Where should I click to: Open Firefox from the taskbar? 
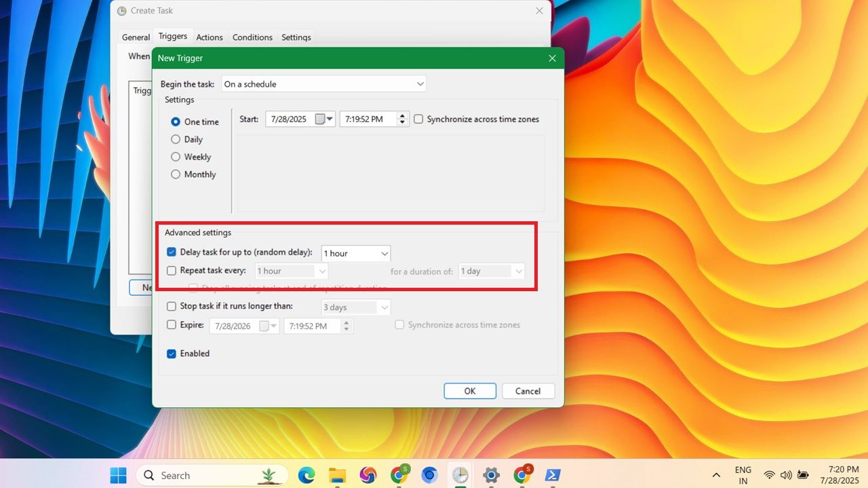point(368,475)
